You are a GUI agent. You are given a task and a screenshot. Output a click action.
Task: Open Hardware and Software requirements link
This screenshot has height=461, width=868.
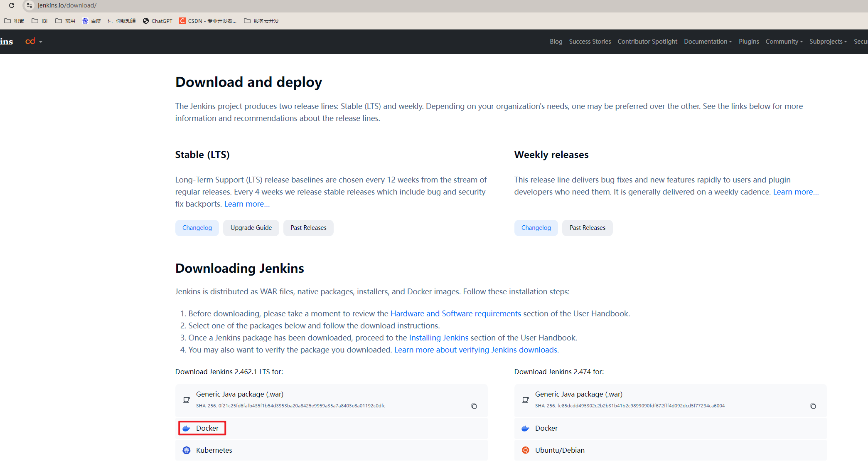click(x=456, y=313)
